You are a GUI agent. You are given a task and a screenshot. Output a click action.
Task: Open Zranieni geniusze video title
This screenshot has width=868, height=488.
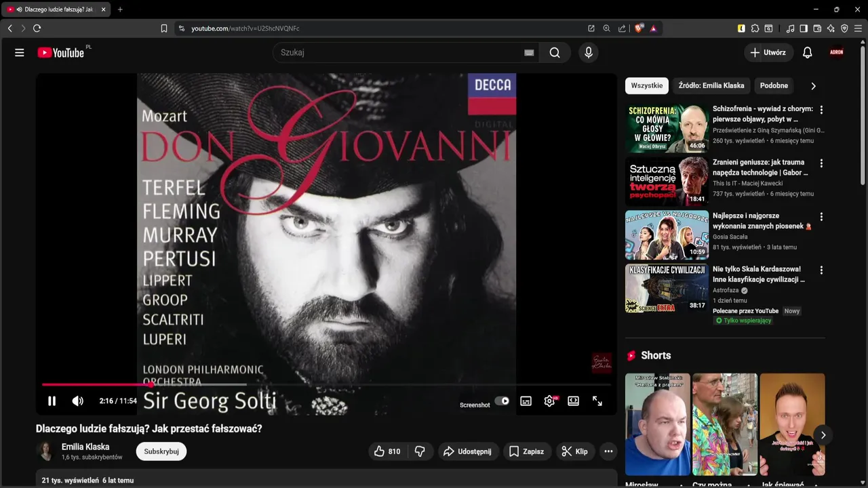coord(760,167)
